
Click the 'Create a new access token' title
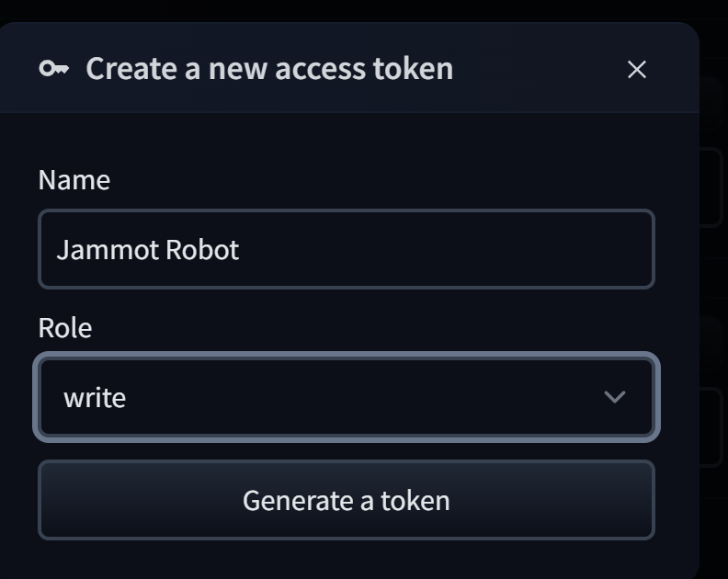pyautogui.click(x=269, y=69)
